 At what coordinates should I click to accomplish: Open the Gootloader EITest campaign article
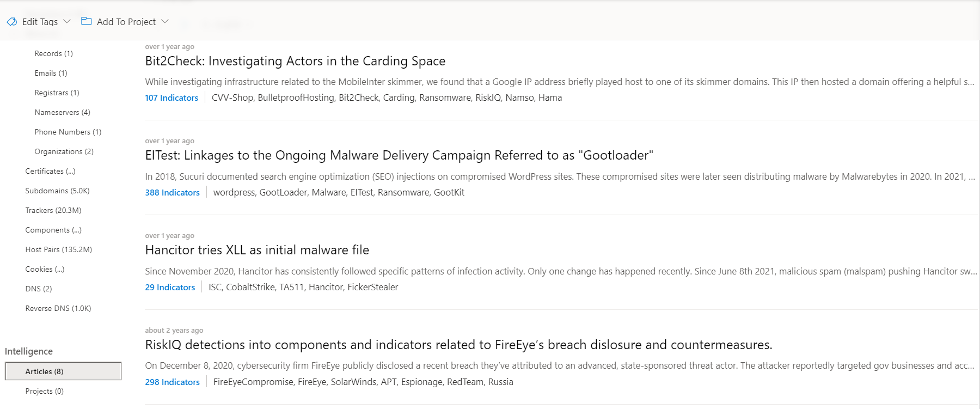pos(399,155)
